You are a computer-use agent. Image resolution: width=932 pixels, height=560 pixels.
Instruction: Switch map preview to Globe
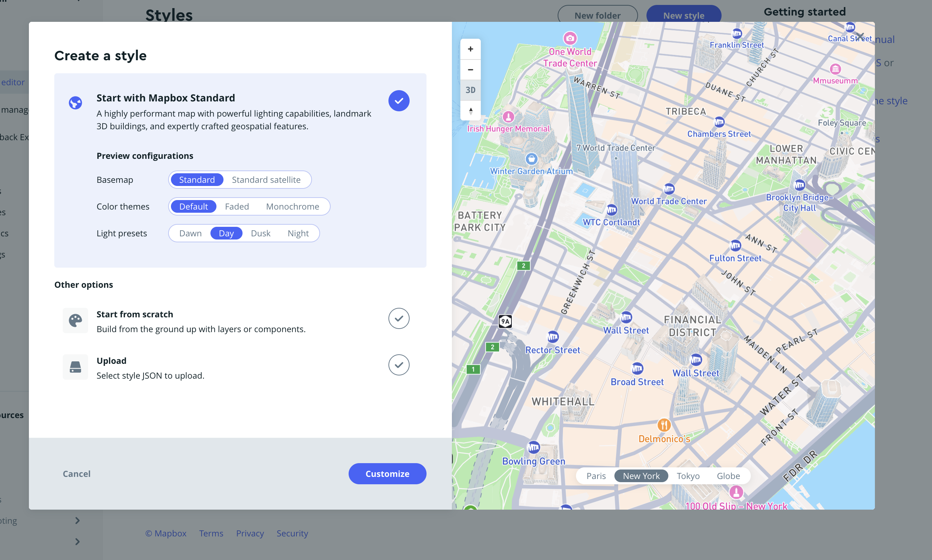pyautogui.click(x=728, y=476)
